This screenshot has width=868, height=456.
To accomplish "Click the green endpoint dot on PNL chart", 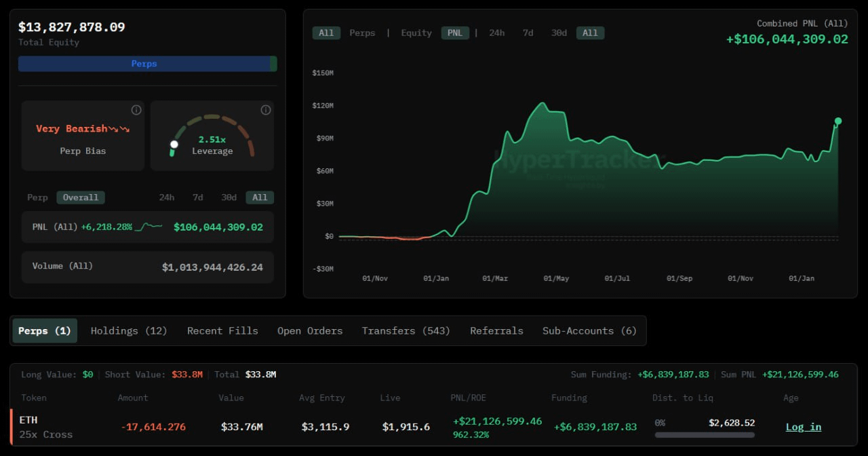I will (x=838, y=121).
